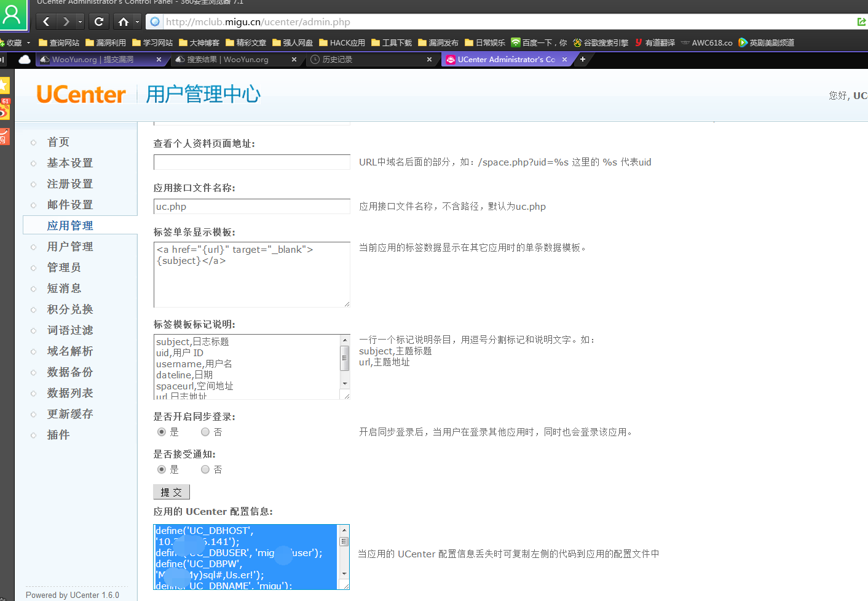Open 漏洞利用 bookmark folder

[x=106, y=42]
